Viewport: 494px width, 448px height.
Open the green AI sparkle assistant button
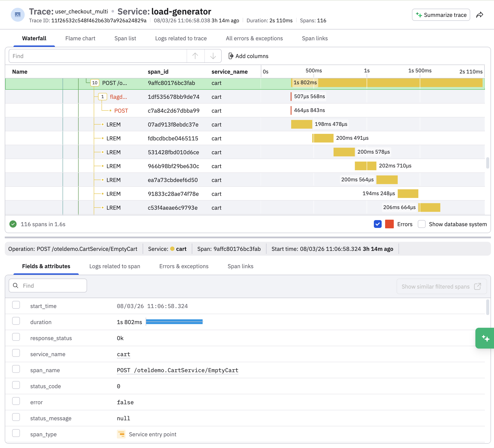tap(485, 338)
